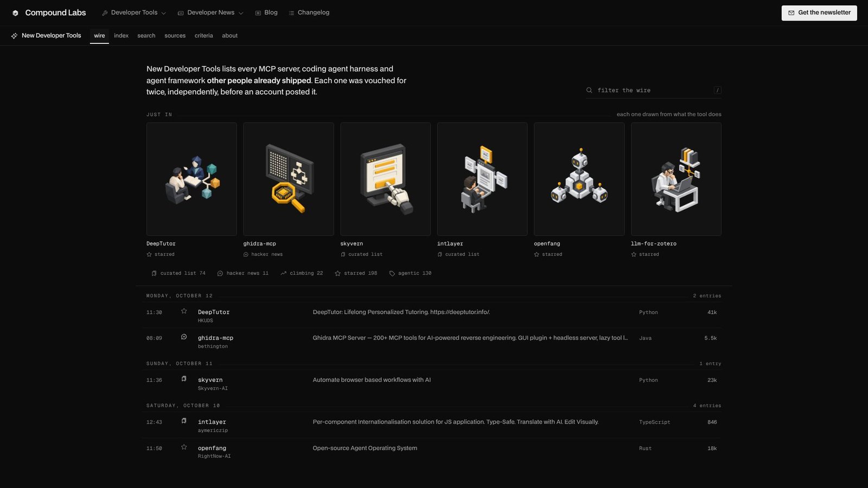Click the intlayer description text about Internationalisation

click(x=456, y=422)
